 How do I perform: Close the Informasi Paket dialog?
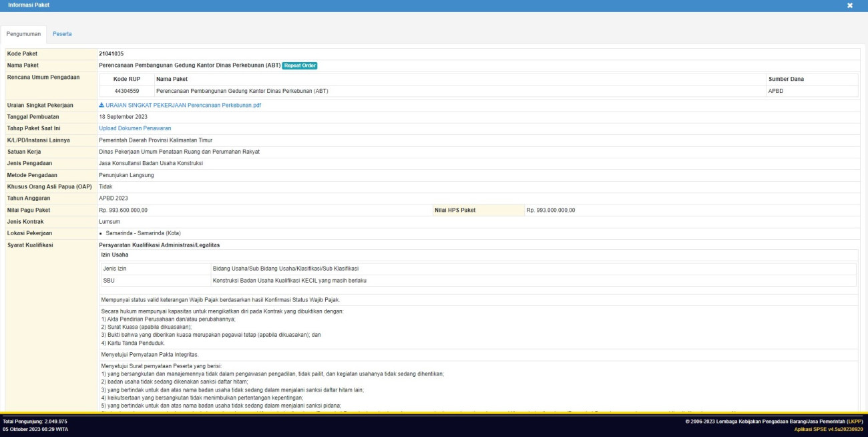(x=850, y=5)
